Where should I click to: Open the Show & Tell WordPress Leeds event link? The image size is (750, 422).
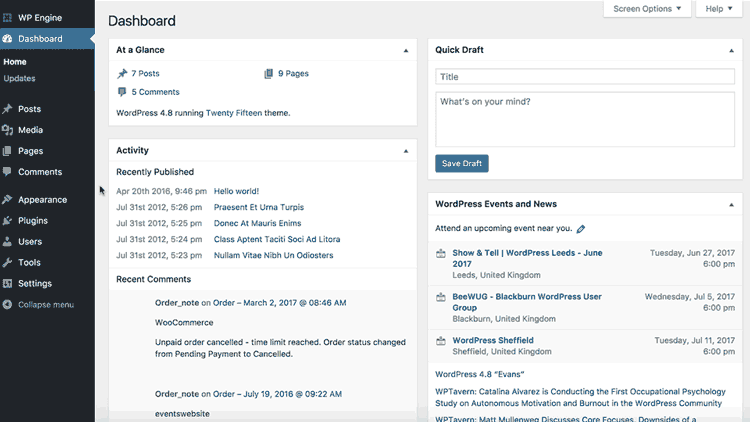[527, 258]
